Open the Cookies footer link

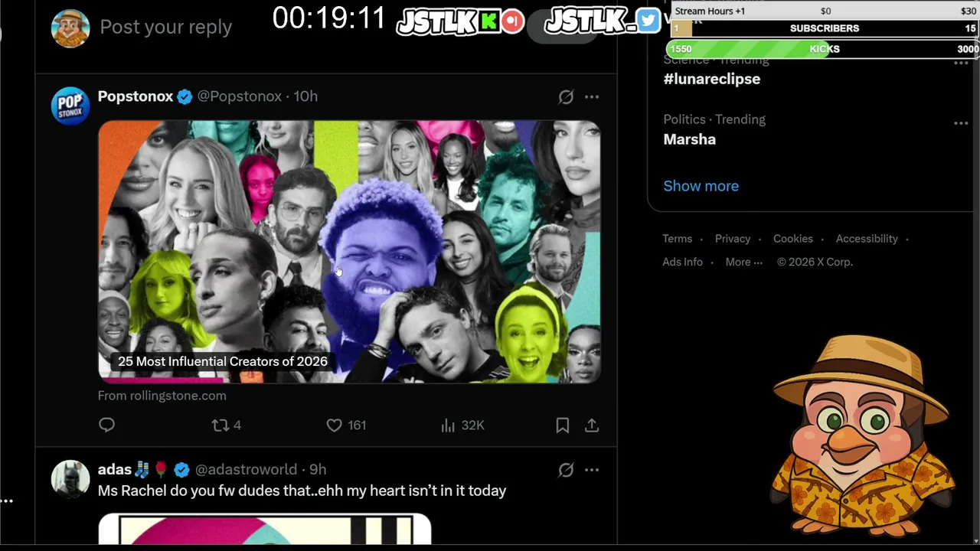click(x=793, y=239)
